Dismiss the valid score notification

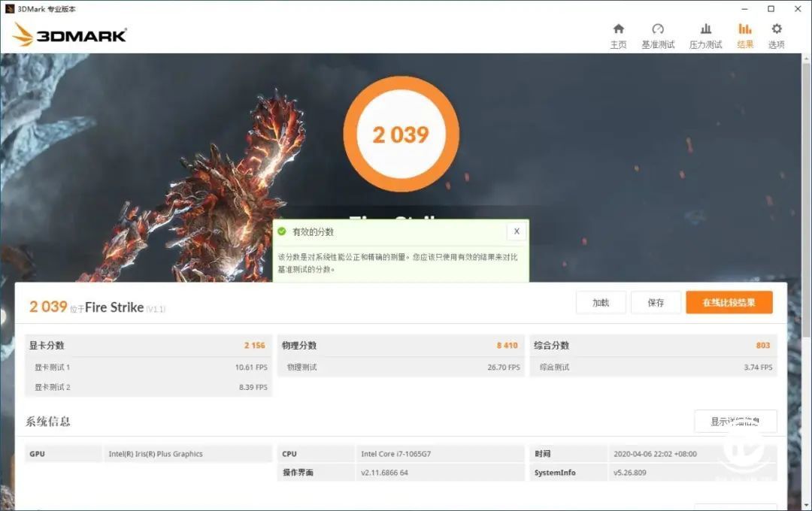click(x=517, y=231)
